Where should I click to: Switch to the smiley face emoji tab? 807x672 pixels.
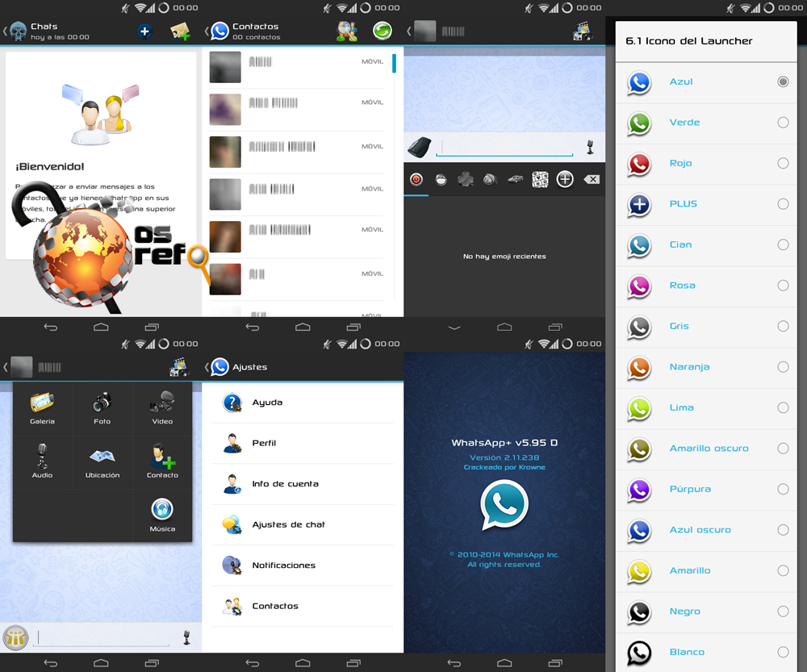tap(441, 179)
